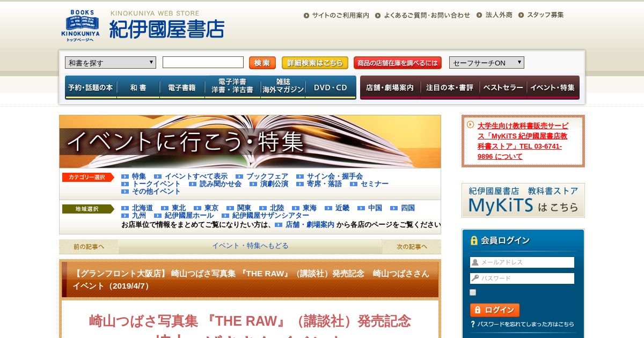The height and width of the screenshot is (338, 644).
Task: Click the key icon in password field
Action: [475, 278]
